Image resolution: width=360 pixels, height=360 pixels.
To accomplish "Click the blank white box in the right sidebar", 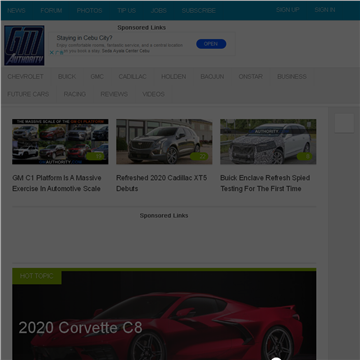I will (x=344, y=123).
